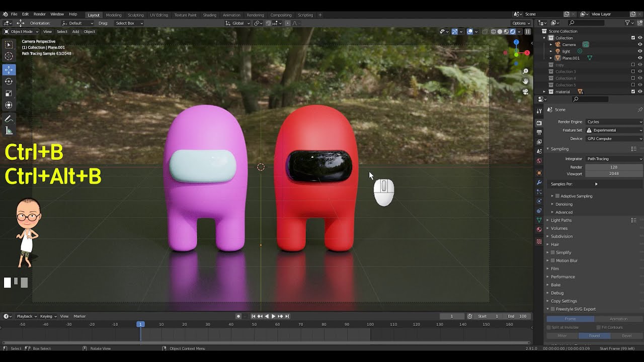
Task: Switch to solid viewport shading
Action: (500, 32)
